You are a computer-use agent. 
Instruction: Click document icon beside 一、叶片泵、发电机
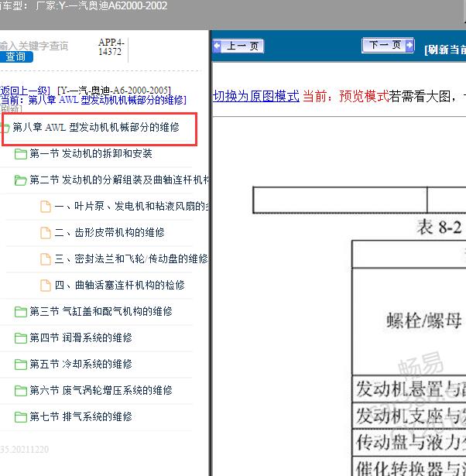click(x=46, y=207)
